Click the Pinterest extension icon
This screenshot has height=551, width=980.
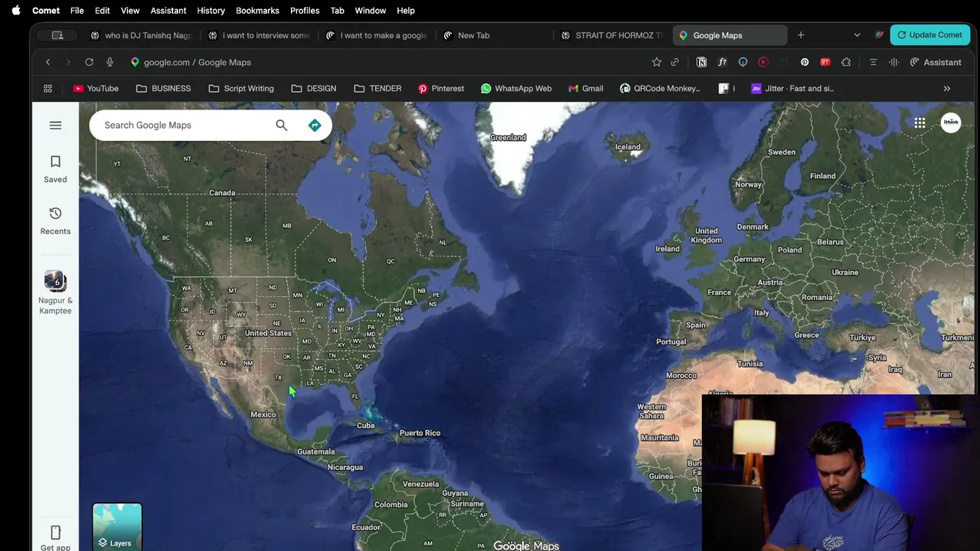tap(805, 62)
